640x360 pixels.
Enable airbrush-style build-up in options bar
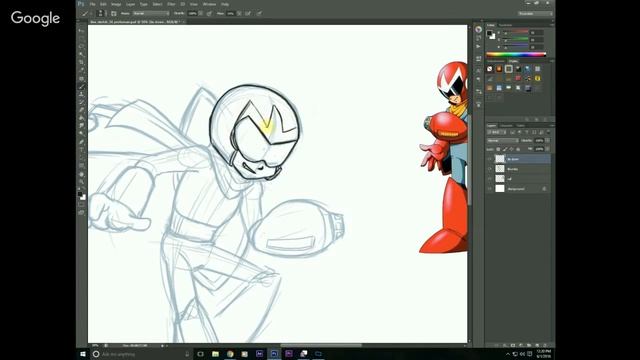click(248, 13)
